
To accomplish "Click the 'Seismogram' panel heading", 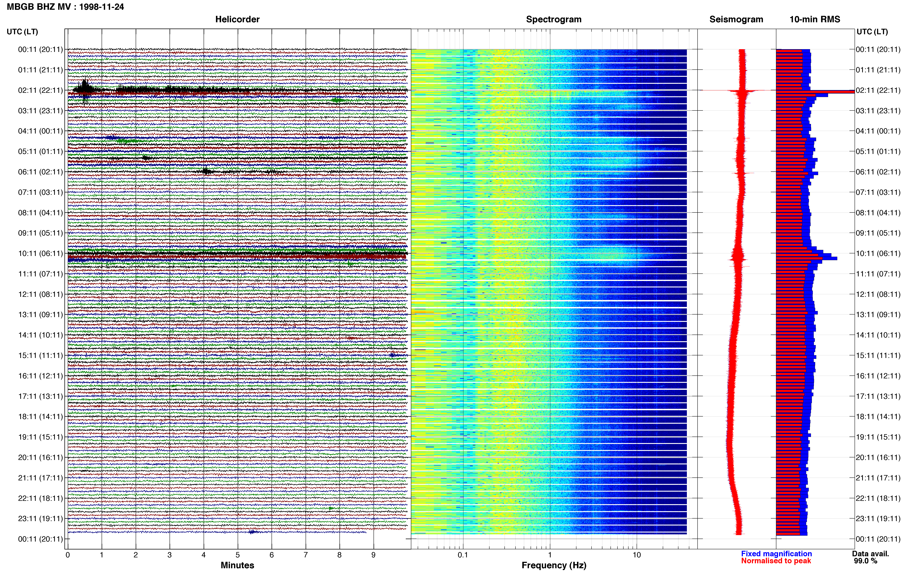I will 736,20.
